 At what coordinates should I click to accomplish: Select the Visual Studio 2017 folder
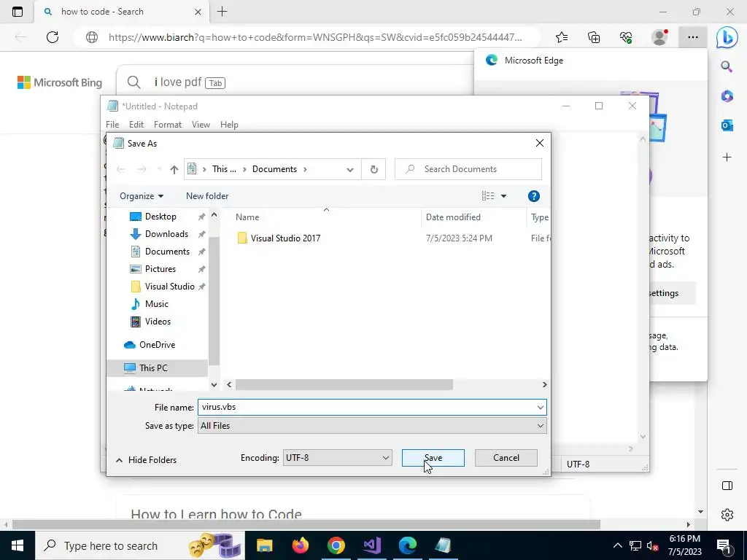285,238
